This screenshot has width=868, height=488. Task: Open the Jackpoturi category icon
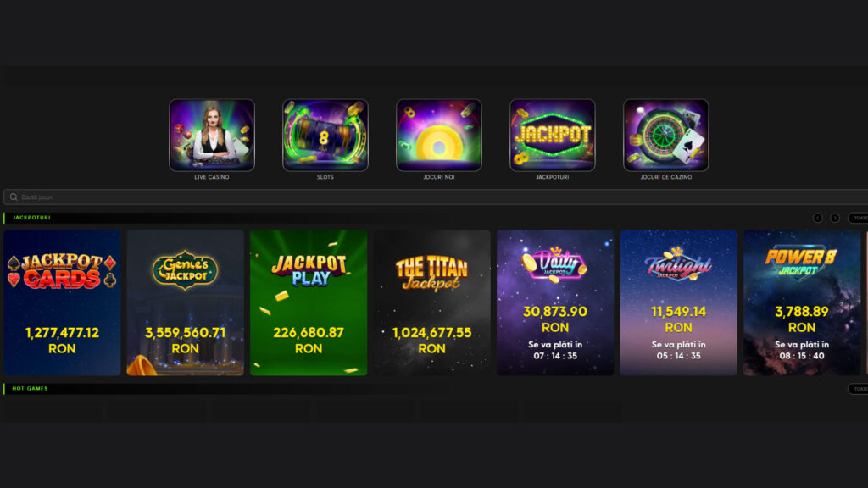[x=552, y=135]
